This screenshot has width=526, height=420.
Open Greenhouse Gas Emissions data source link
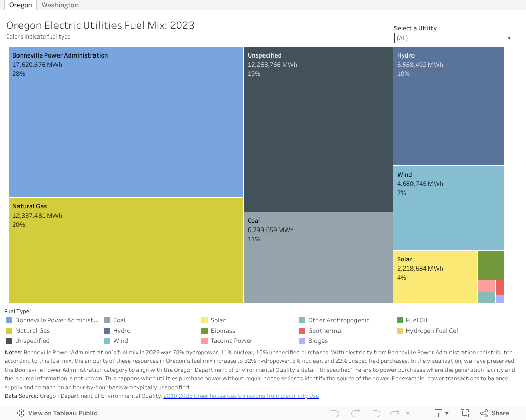(x=241, y=396)
